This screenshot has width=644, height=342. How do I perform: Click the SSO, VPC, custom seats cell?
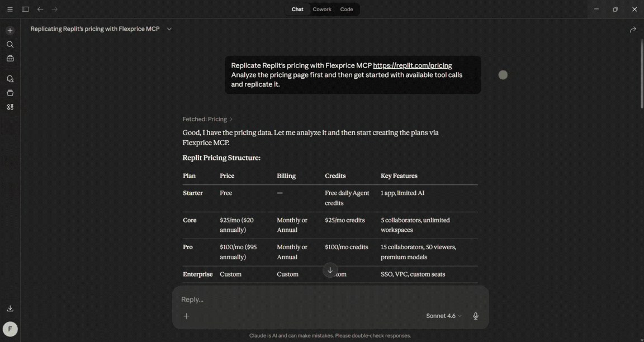tap(413, 274)
